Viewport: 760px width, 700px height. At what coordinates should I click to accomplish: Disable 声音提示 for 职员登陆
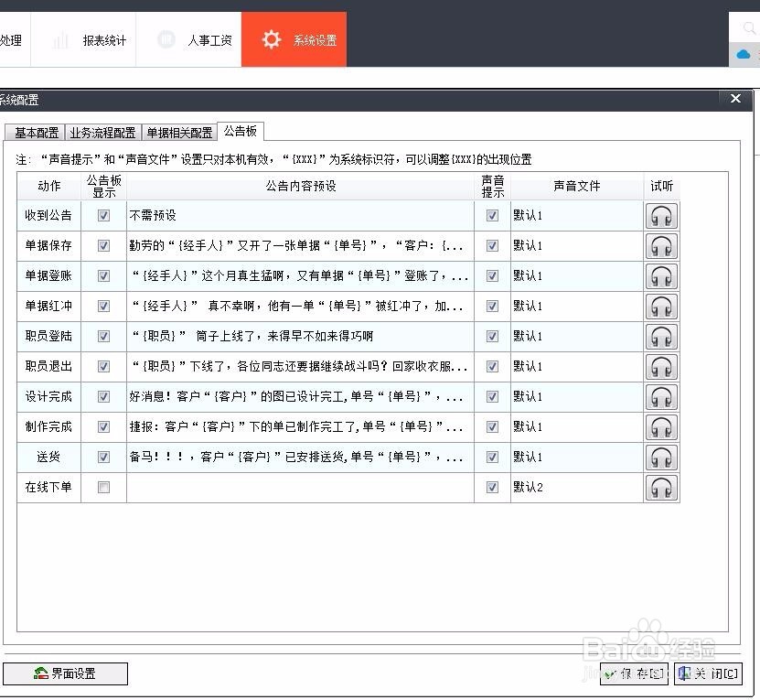pos(492,336)
